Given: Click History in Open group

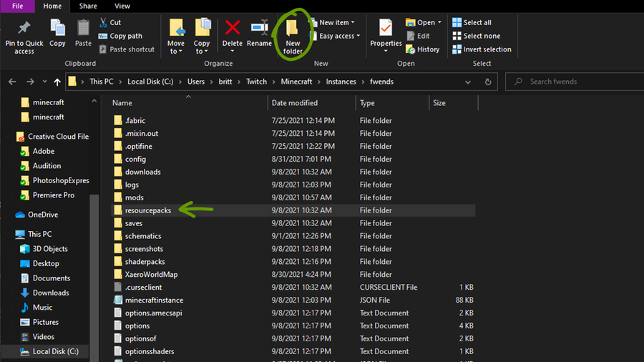Looking at the screenshot, I should (x=423, y=49).
